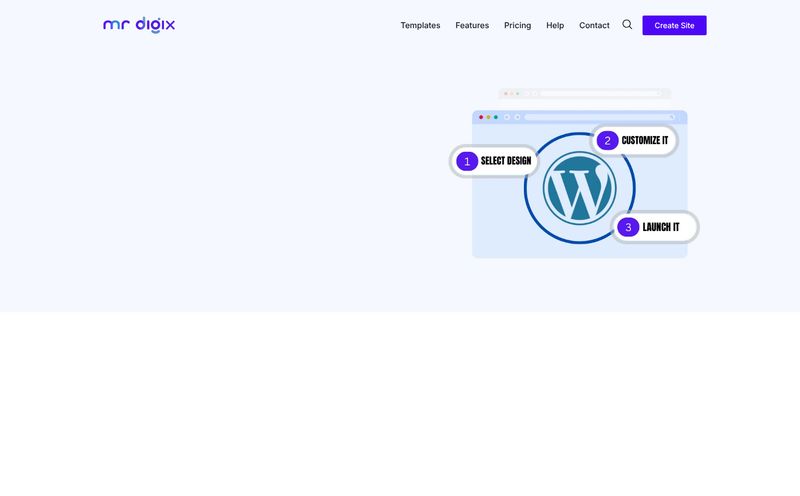Click the Customize It step badge
This screenshot has height=496, width=800.
(x=634, y=140)
